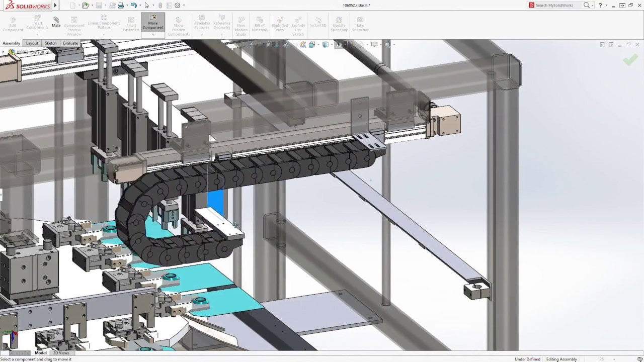Expand graphics panel right arrow button
Viewport: 644px width, 362px height.
[x=611, y=45]
